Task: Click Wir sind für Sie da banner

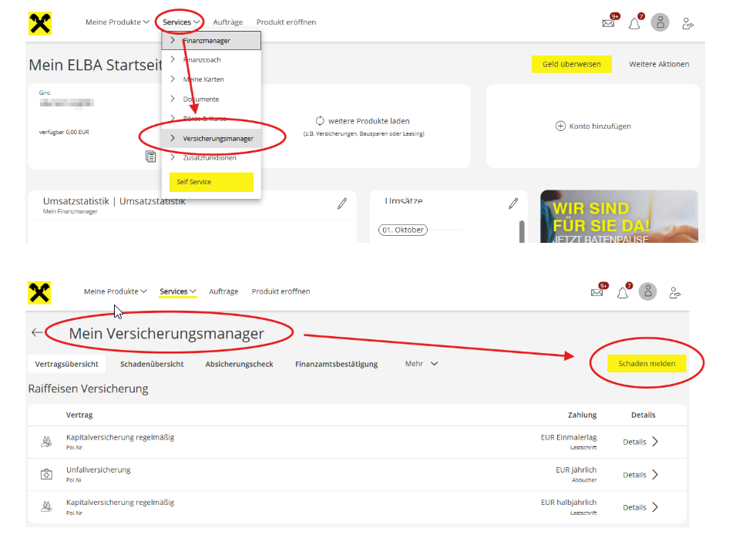Action: (x=619, y=217)
